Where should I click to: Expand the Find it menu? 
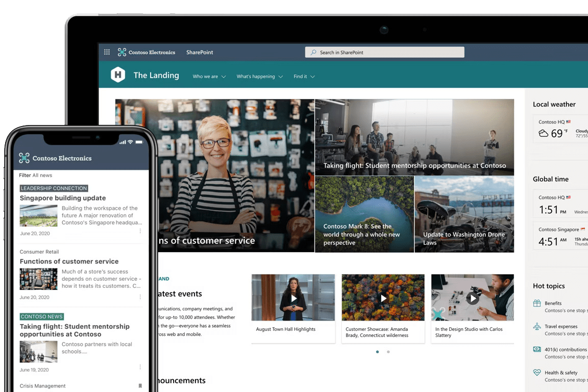point(304,77)
